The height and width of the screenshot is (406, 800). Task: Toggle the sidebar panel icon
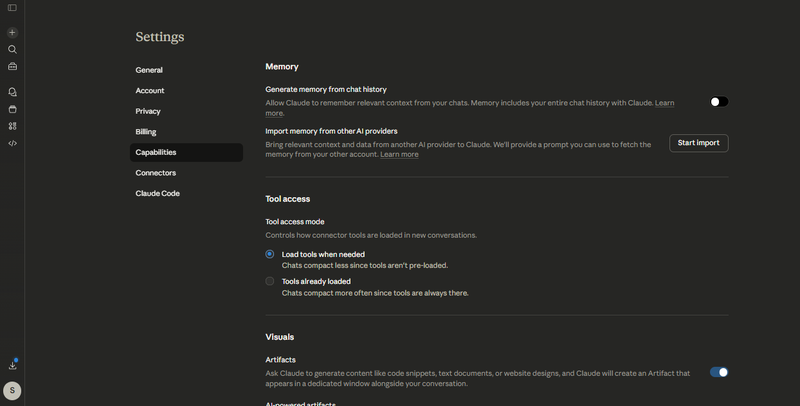(12, 8)
